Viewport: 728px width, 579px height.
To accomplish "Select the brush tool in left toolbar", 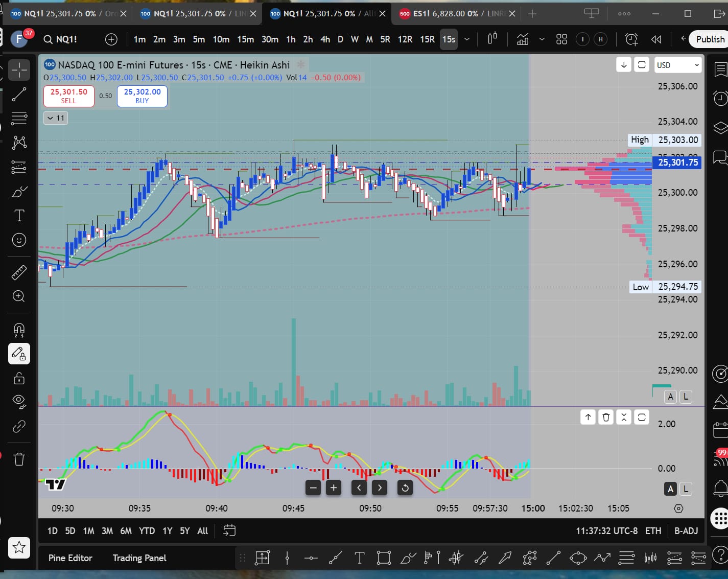I will click(x=19, y=192).
